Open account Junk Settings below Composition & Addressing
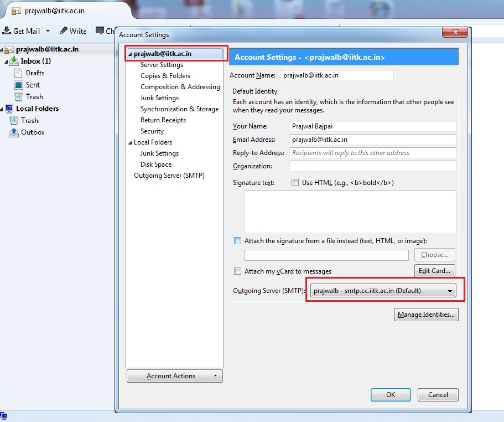Viewport: 504px width, 422px height. (x=159, y=98)
